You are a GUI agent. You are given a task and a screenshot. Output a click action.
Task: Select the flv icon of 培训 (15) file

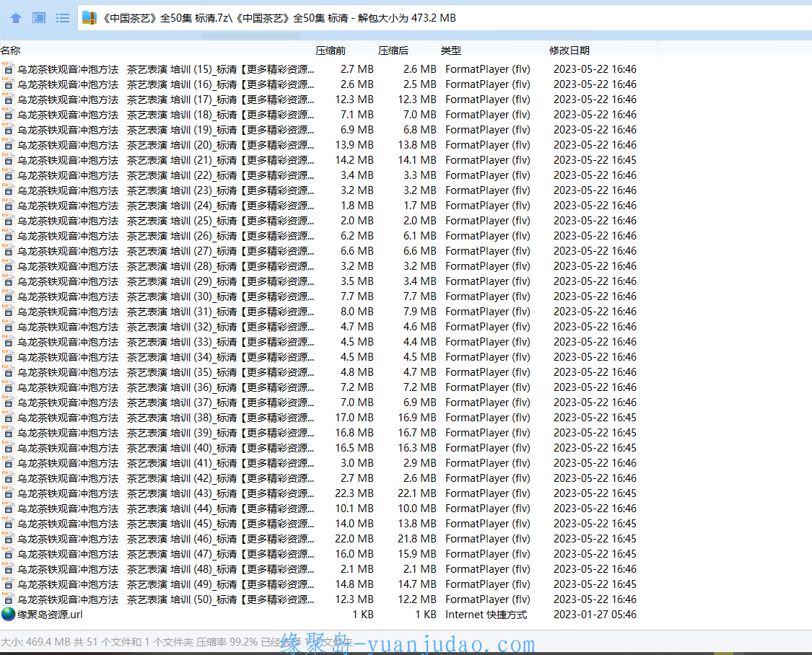tap(8, 69)
